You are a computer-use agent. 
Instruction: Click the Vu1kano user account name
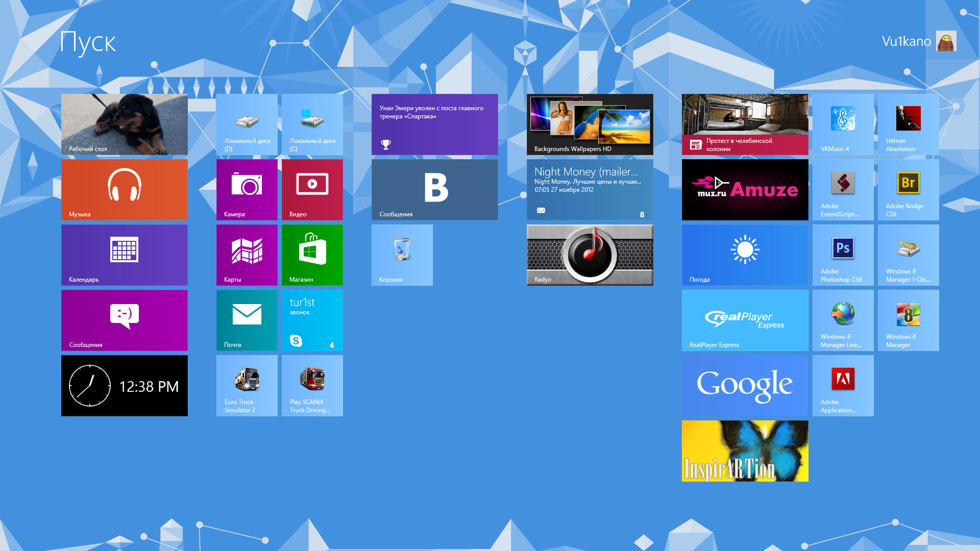[906, 41]
